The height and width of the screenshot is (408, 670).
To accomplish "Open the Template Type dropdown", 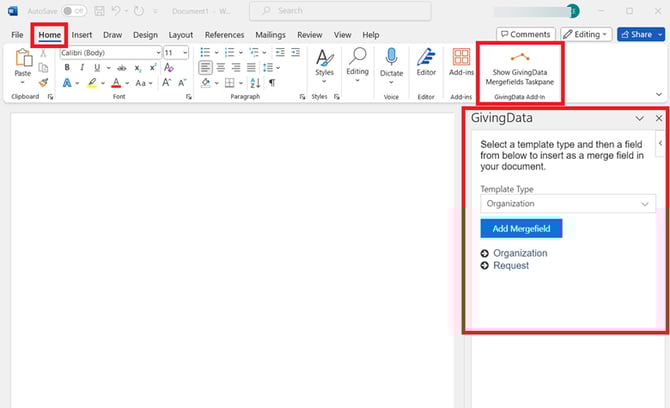I will [x=567, y=203].
